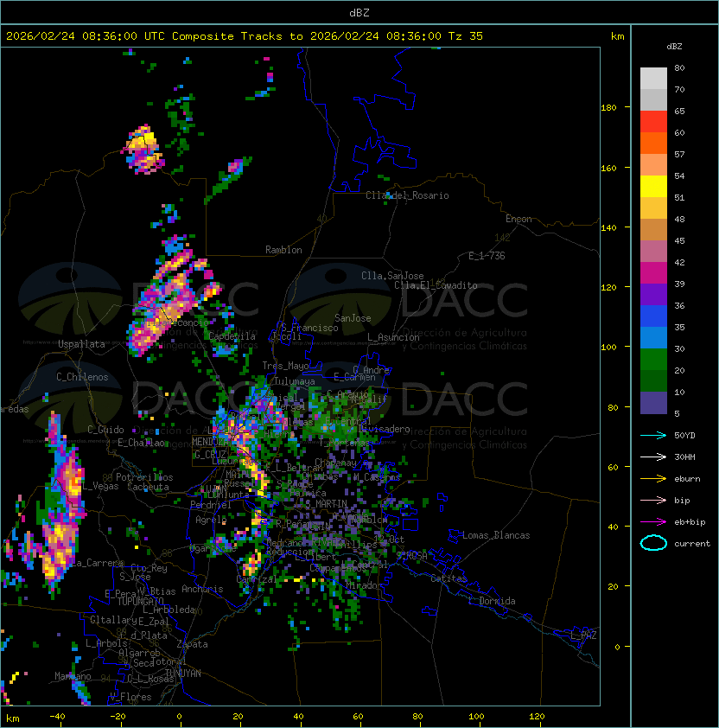Viewport: 719px width, 728px height.
Task: Click the Catitas label
Action: click(449, 578)
